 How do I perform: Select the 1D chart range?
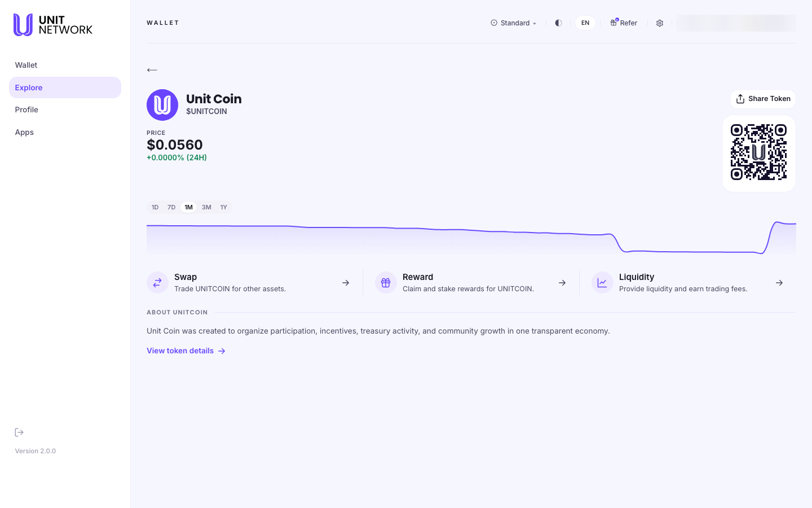point(155,207)
